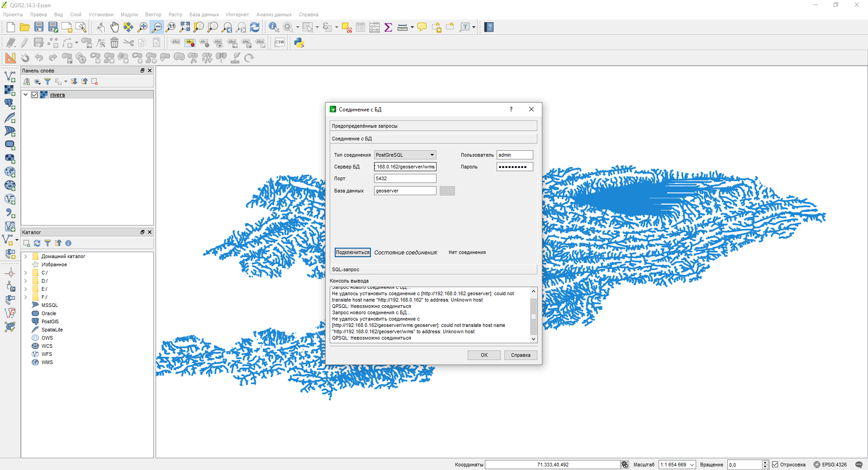
Task: Open the Вектор menu
Action: coord(153,14)
